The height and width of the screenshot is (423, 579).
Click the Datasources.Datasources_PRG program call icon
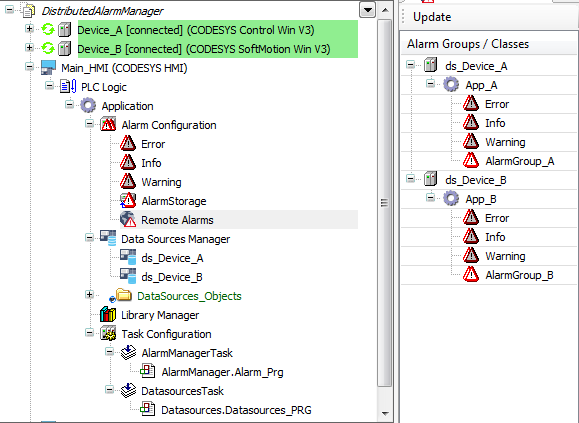click(148, 409)
